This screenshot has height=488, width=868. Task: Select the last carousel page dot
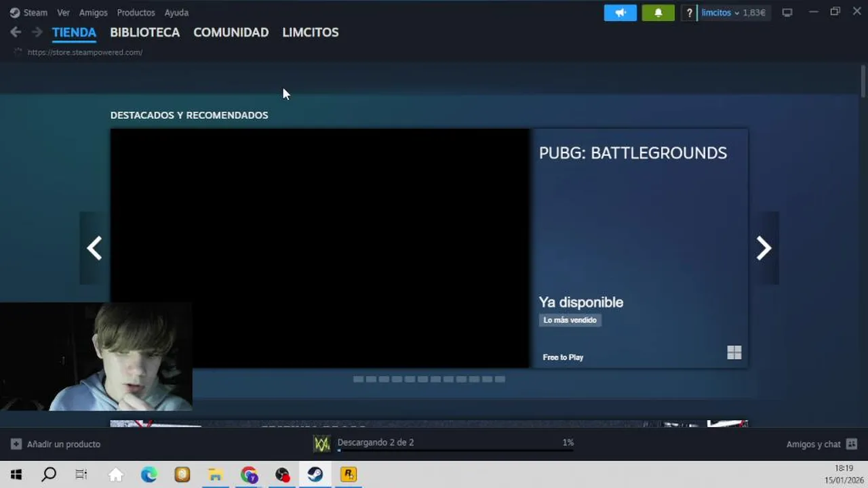point(500,380)
